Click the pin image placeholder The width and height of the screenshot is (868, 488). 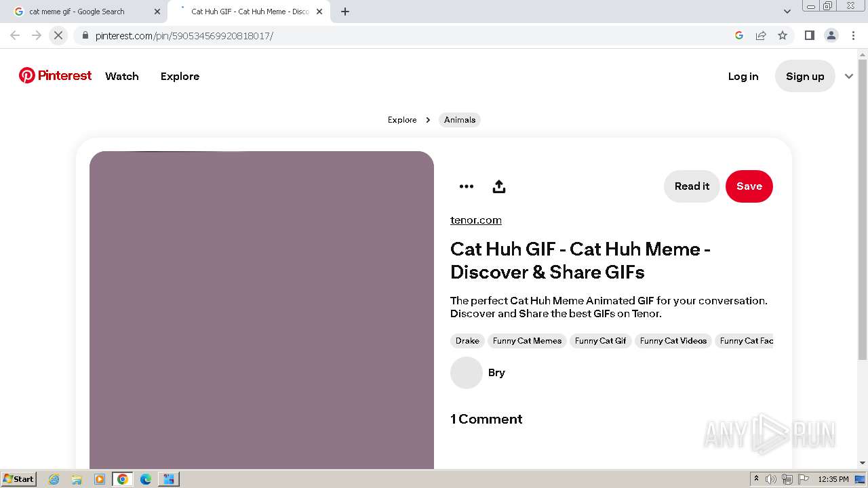[262, 310]
